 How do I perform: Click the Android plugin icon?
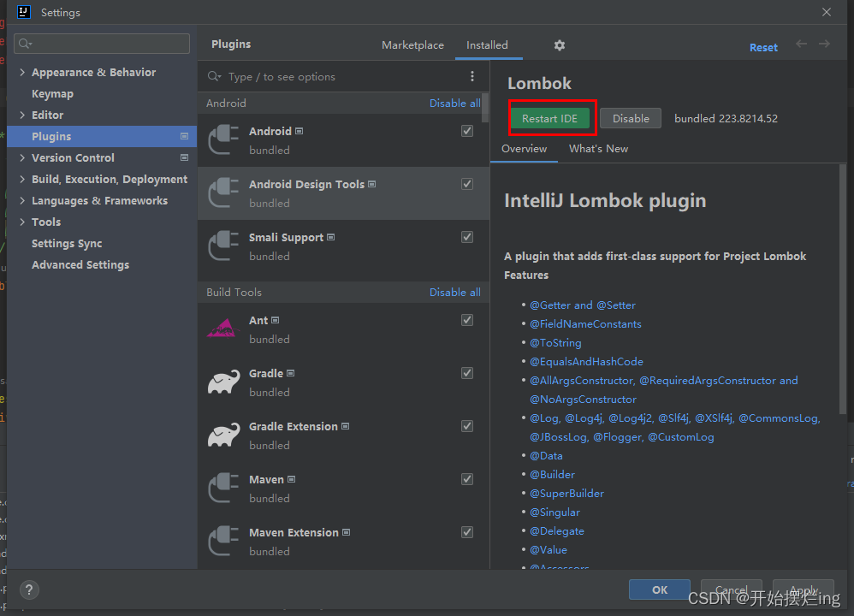click(x=222, y=139)
